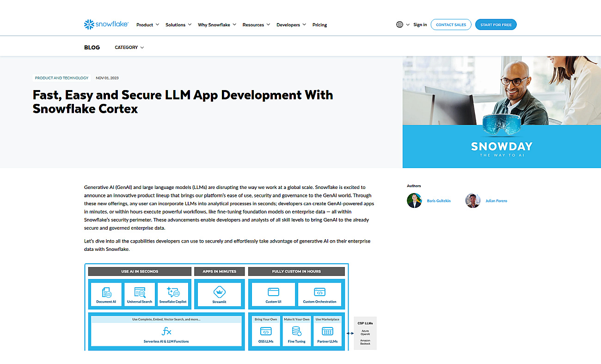601x364 pixels.
Task: Click the Snowflake logo
Action: tap(106, 24)
